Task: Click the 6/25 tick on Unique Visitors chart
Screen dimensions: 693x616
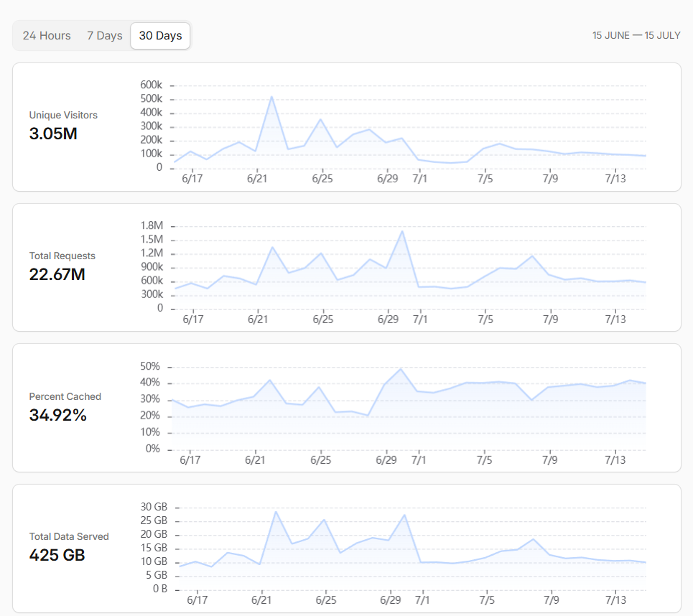Action: pos(322,179)
